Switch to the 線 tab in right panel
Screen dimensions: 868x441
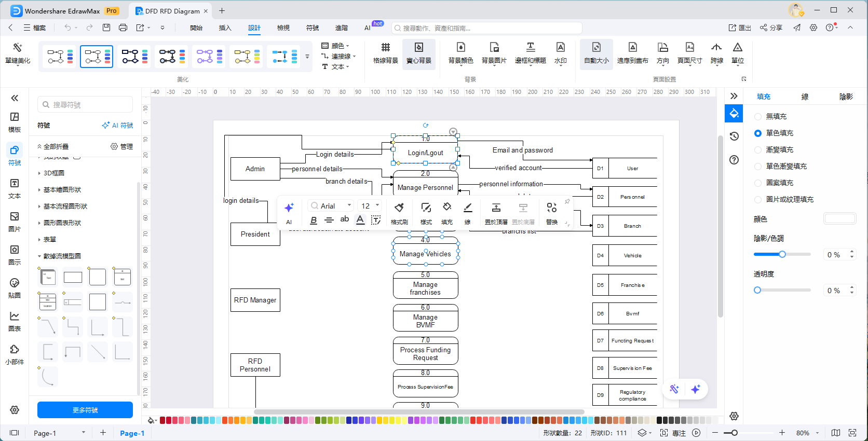(805, 97)
